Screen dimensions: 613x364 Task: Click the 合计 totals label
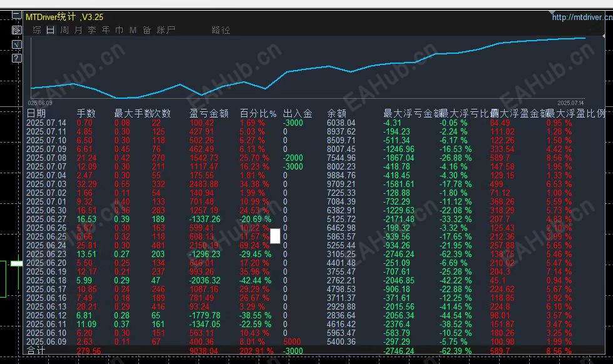36,351
